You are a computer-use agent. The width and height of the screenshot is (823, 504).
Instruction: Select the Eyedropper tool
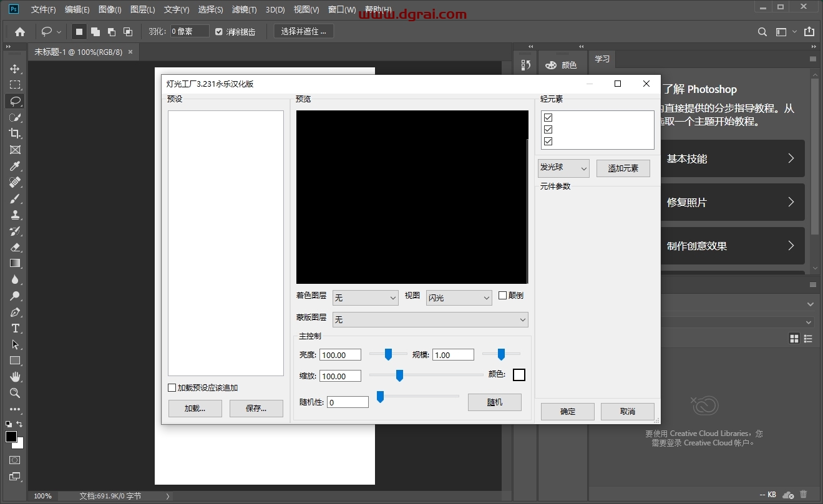coord(15,166)
